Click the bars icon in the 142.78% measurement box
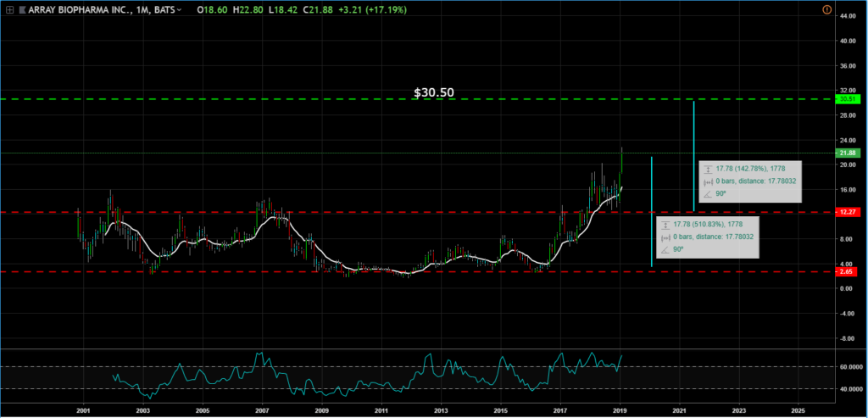Screen dimensions: 868x418 708,181
